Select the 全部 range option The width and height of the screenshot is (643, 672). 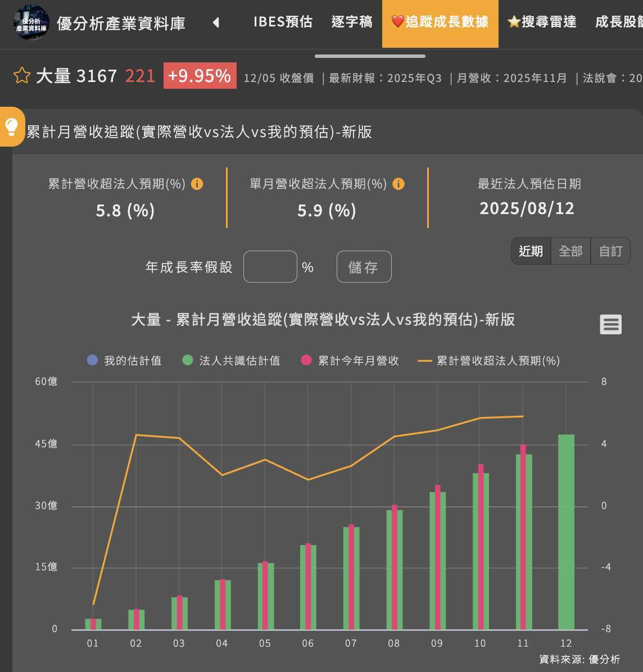point(570,251)
